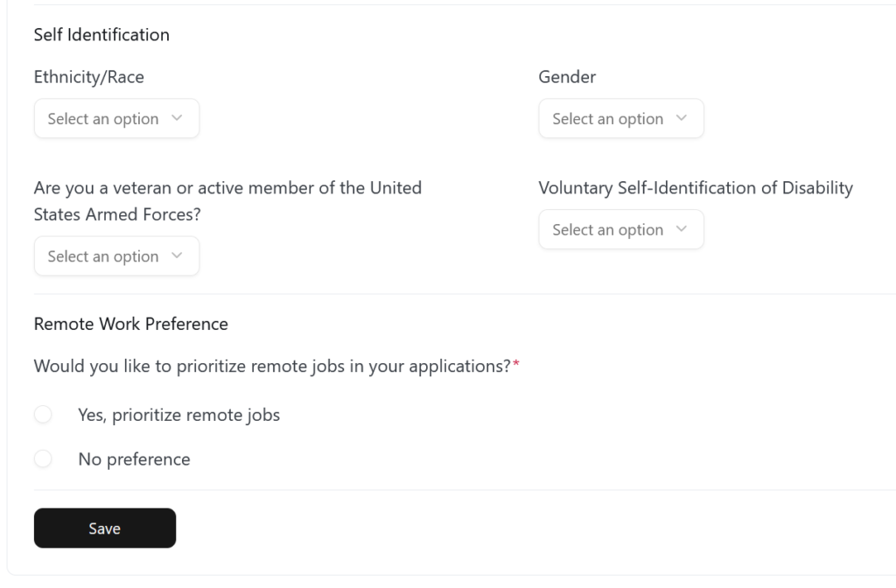Click the No preference label text

click(x=132, y=458)
